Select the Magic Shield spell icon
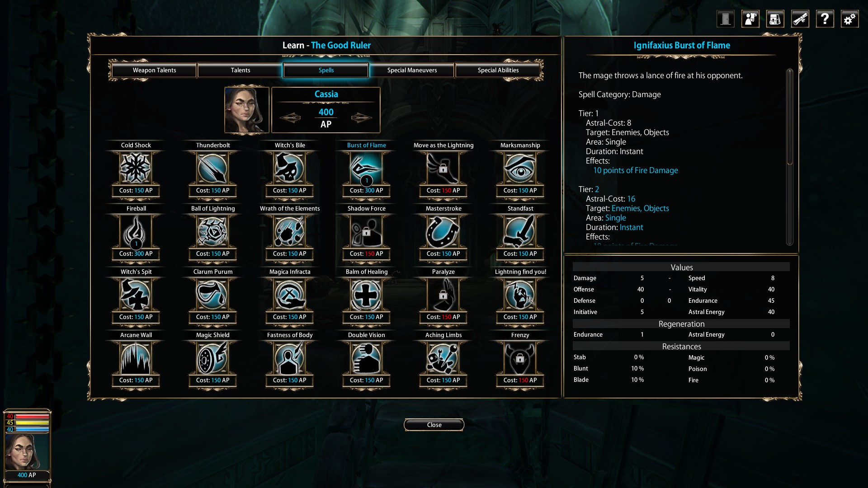868x488 pixels. click(x=212, y=358)
